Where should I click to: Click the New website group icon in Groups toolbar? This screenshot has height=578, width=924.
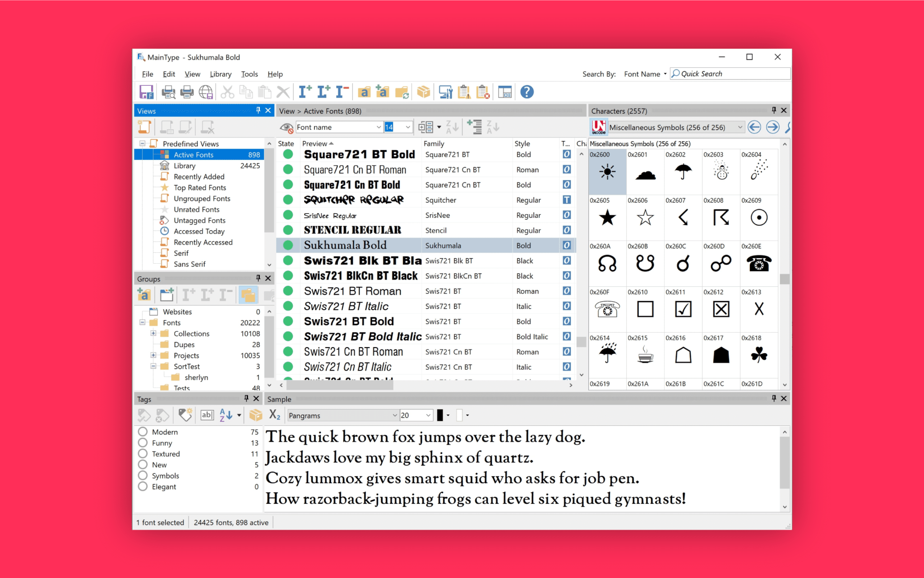(166, 295)
